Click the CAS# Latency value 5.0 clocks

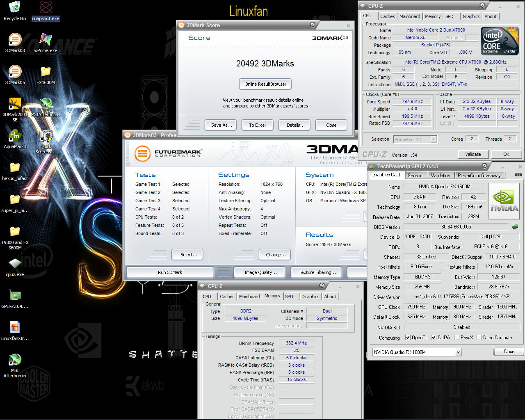(x=296, y=358)
